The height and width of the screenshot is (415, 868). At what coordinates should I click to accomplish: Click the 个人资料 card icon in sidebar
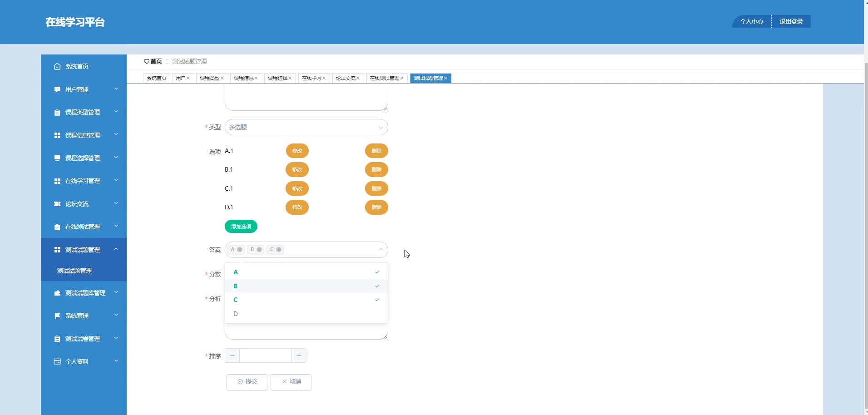[57, 361]
